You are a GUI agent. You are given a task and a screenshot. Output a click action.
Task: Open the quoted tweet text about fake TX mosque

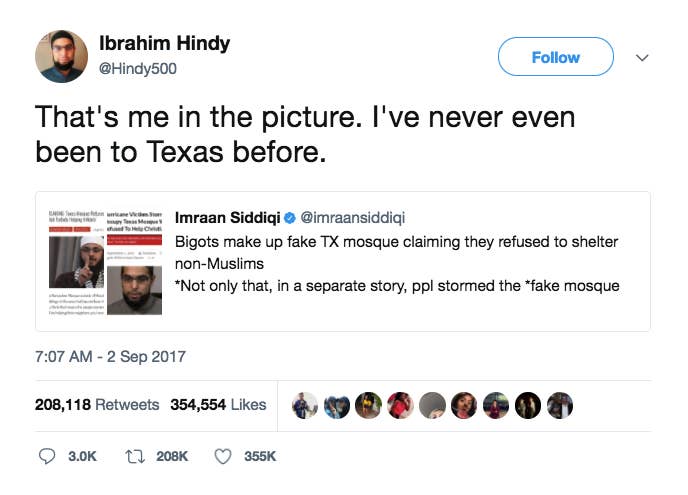(397, 264)
